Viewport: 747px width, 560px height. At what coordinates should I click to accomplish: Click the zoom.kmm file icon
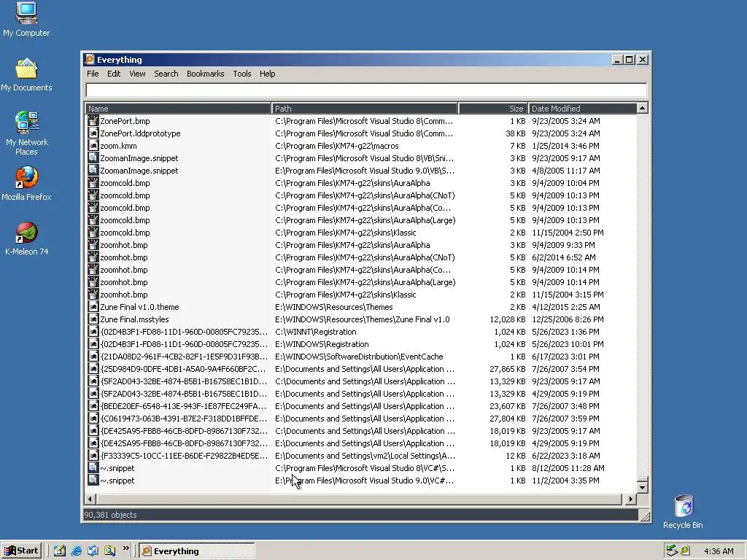tap(93, 146)
